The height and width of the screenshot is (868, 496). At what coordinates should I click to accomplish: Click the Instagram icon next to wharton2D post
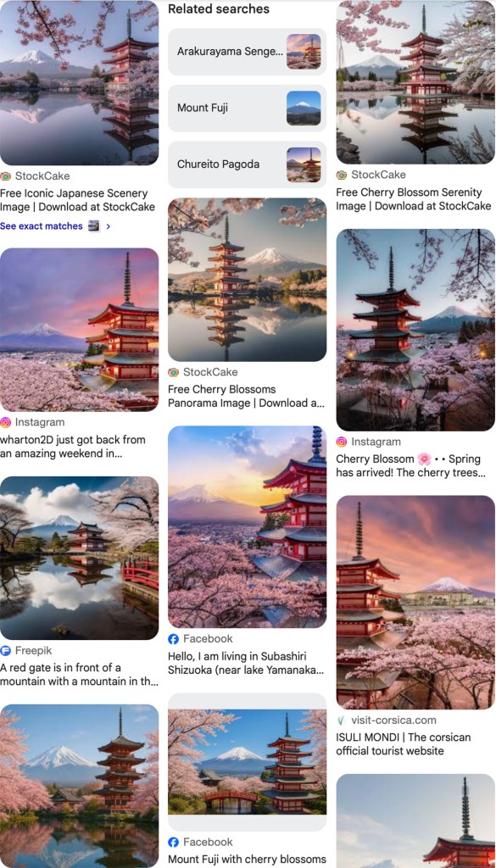coord(6,422)
